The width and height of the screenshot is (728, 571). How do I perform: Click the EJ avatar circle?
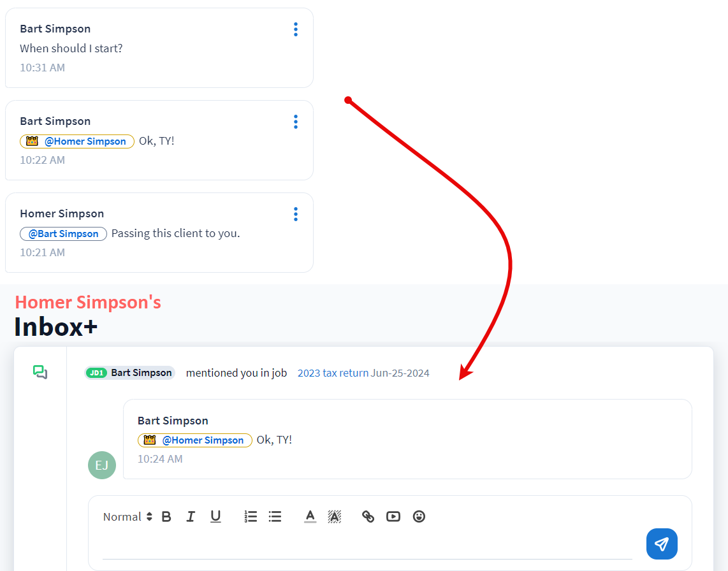pos(102,465)
